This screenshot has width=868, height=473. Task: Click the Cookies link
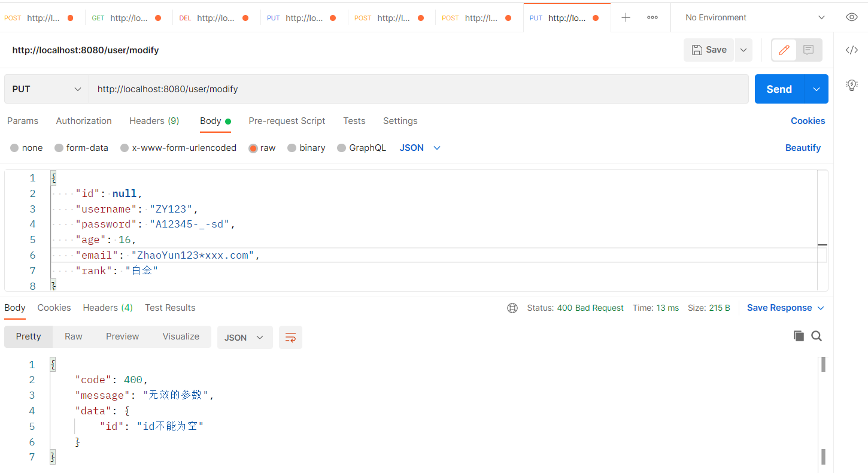808,121
